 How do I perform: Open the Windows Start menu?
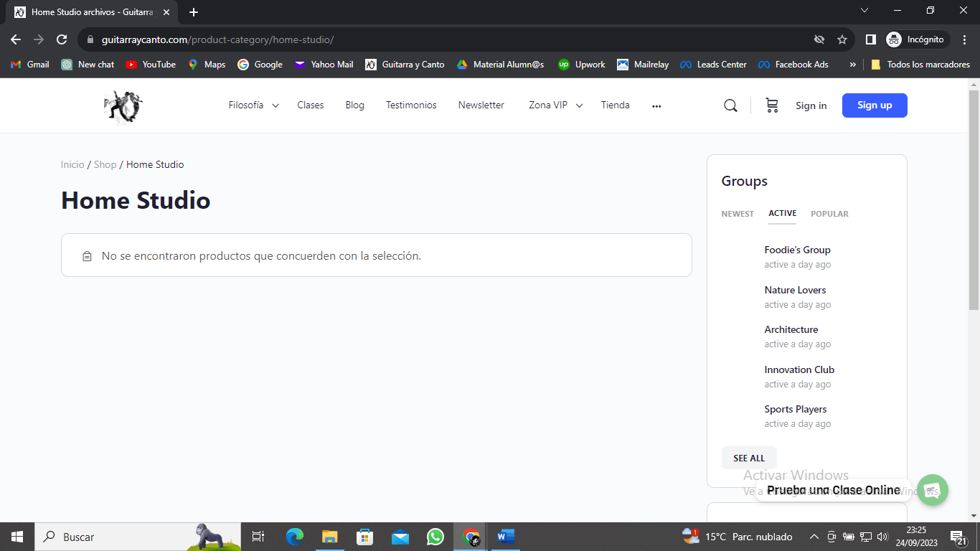click(x=17, y=537)
